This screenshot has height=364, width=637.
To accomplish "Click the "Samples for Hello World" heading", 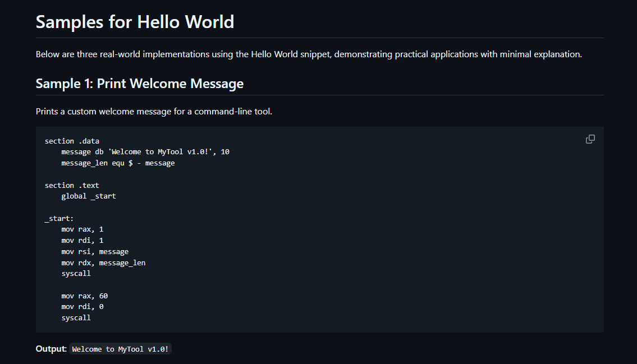I will click(135, 22).
